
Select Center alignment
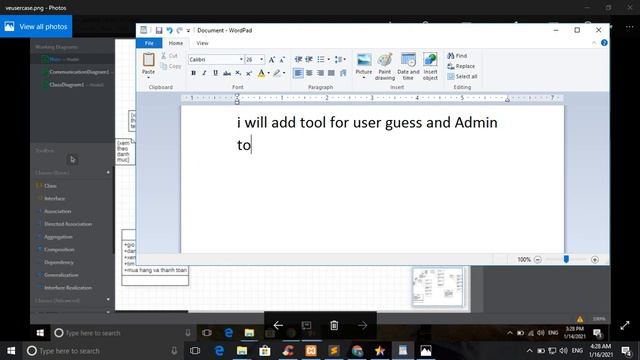(309, 73)
